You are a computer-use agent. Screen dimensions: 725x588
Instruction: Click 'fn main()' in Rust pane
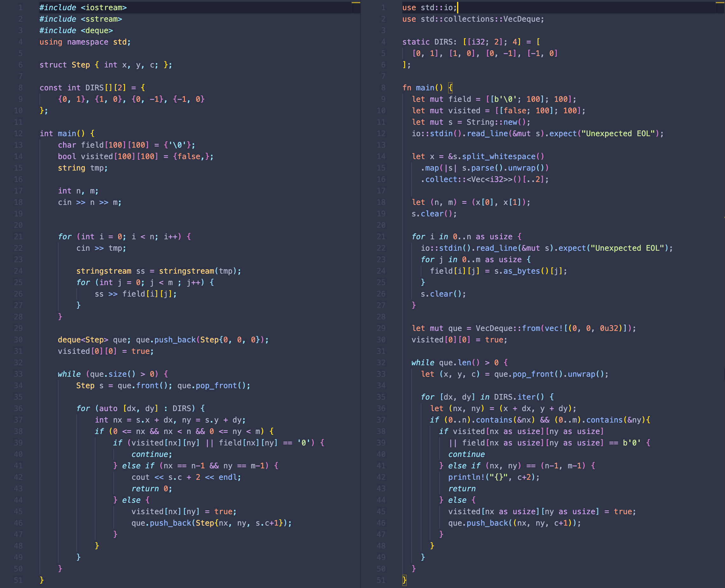[x=422, y=88]
